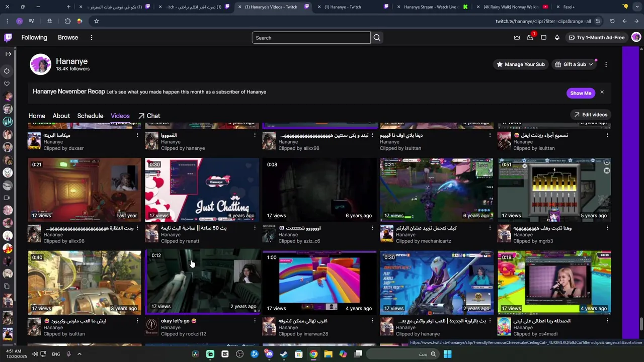This screenshot has height=362, width=644.
Task: Open browser extensions puzzle icon
Action: (68, 21)
